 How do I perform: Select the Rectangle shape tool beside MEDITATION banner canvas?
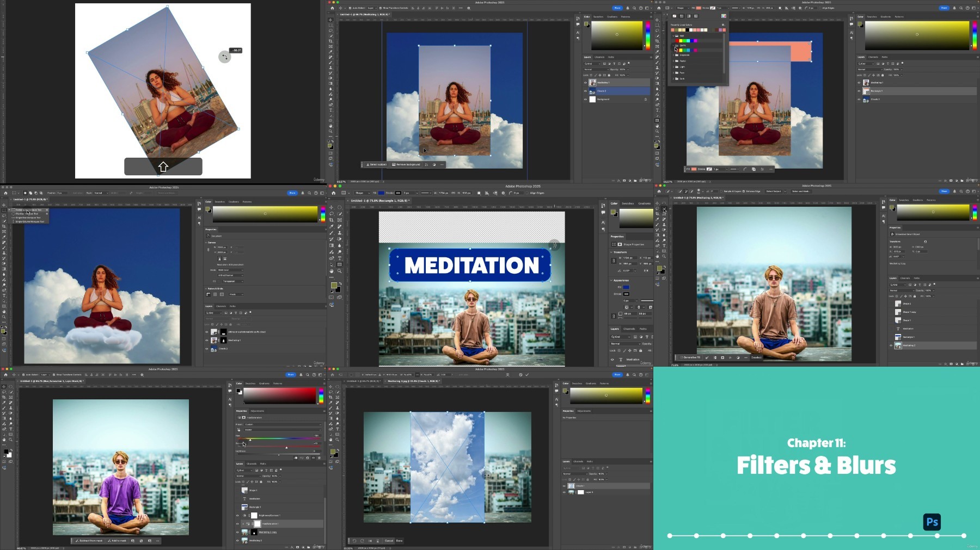(340, 264)
